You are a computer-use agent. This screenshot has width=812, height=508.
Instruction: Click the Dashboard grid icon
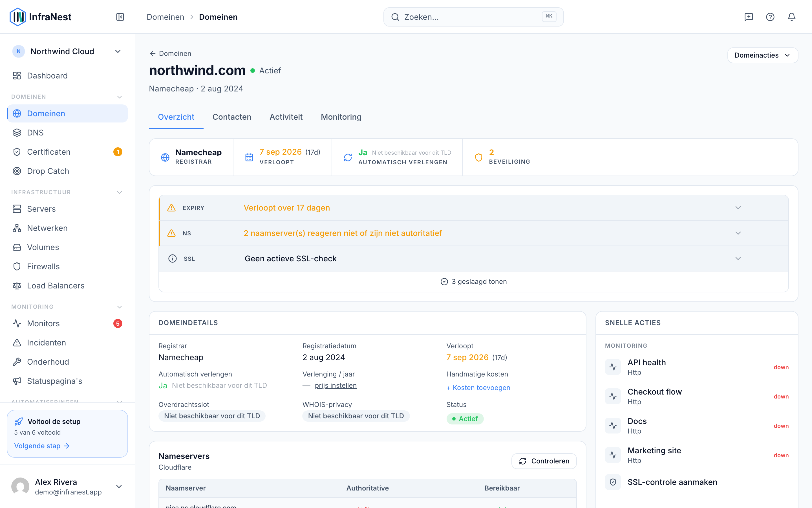click(x=17, y=76)
